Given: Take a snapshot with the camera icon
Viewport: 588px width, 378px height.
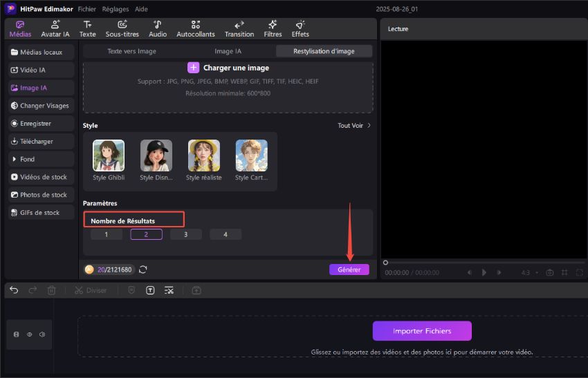Looking at the screenshot, I should click(550, 273).
